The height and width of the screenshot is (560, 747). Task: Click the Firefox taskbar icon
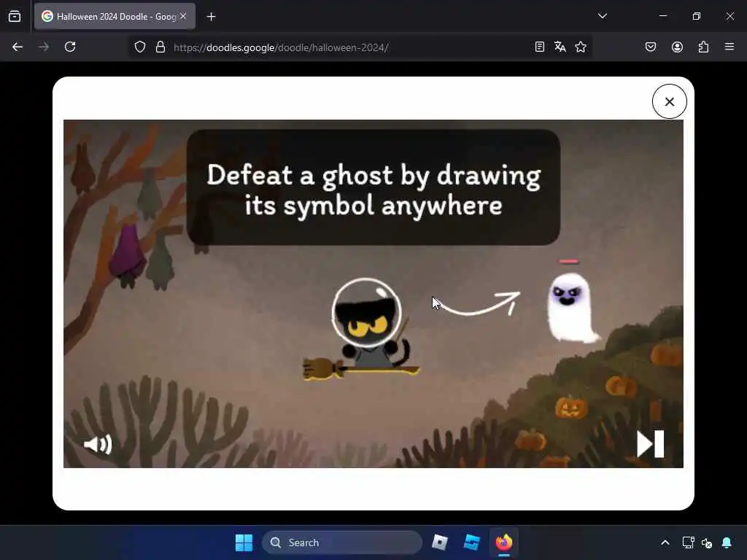(x=503, y=542)
